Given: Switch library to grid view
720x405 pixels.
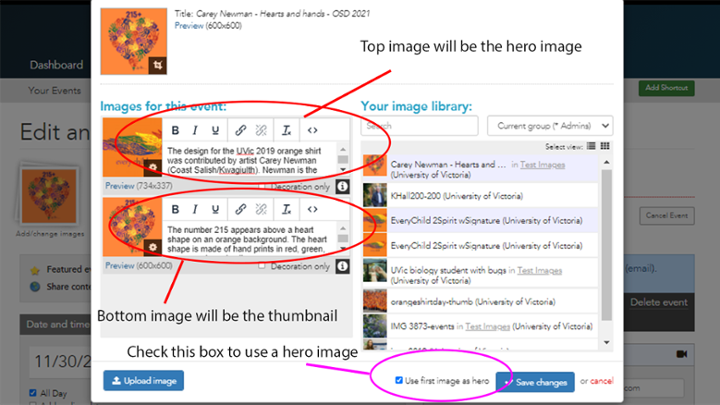Looking at the screenshot, I should click(605, 146).
